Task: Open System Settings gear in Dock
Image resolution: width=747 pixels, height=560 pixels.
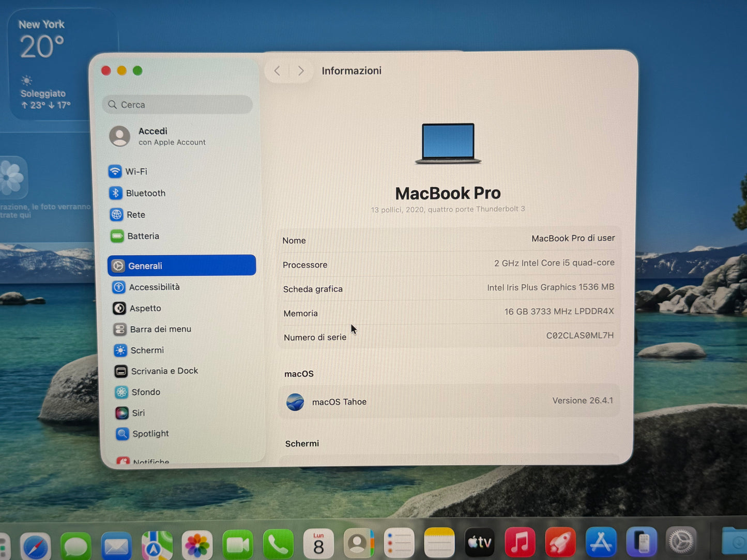Action: click(681, 542)
